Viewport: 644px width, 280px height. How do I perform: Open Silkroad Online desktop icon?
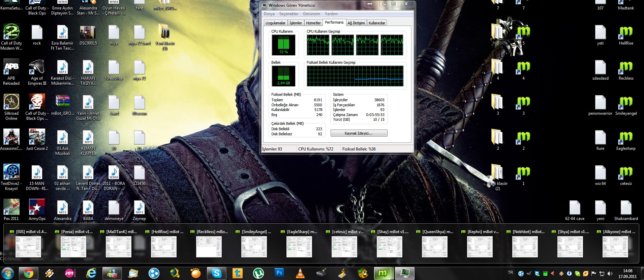[x=11, y=107]
